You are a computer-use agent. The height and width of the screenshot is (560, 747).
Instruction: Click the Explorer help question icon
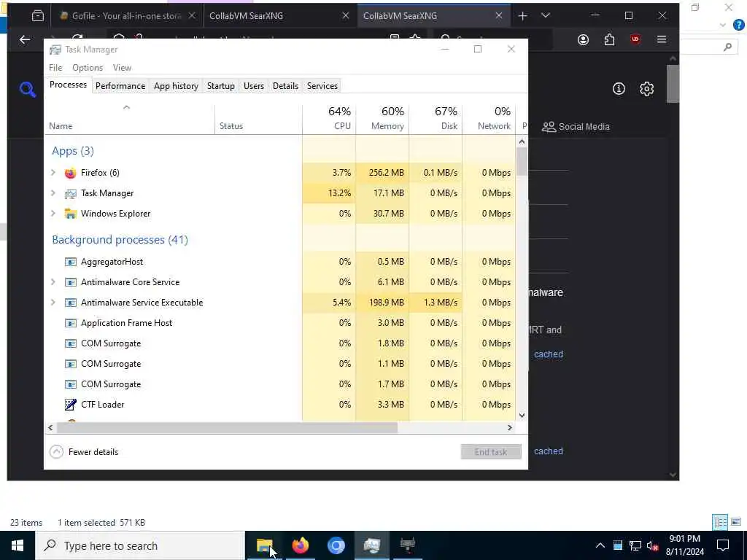click(738, 26)
